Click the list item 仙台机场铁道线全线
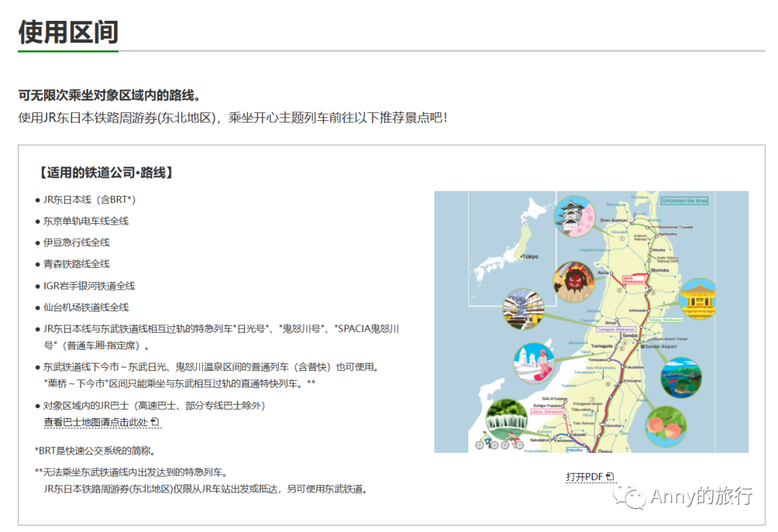This screenshot has width=778, height=532. (x=86, y=307)
